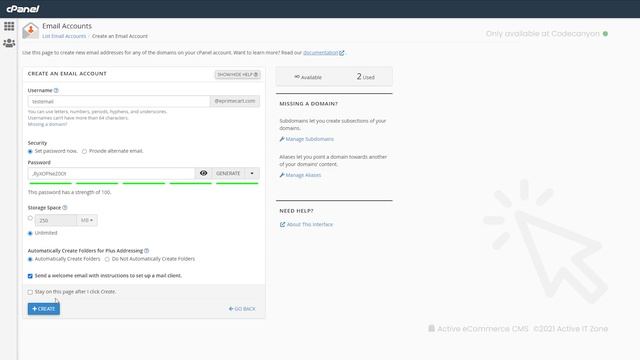640x360 pixels.
Task: Click the 2 Used count
Action: pyautogui.click(x=366, y=77)
